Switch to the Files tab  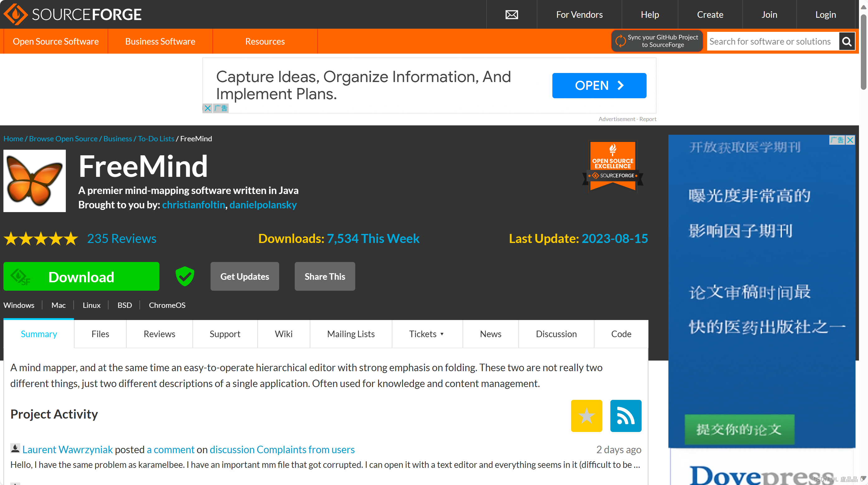tap(100, 334)
